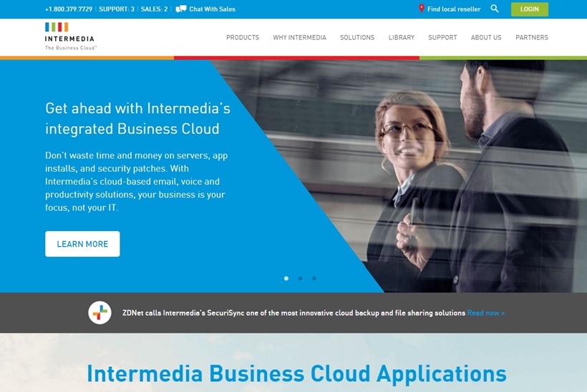587x392 pixels.
Task: Open the Support menu
Action: tap(442, 37)
